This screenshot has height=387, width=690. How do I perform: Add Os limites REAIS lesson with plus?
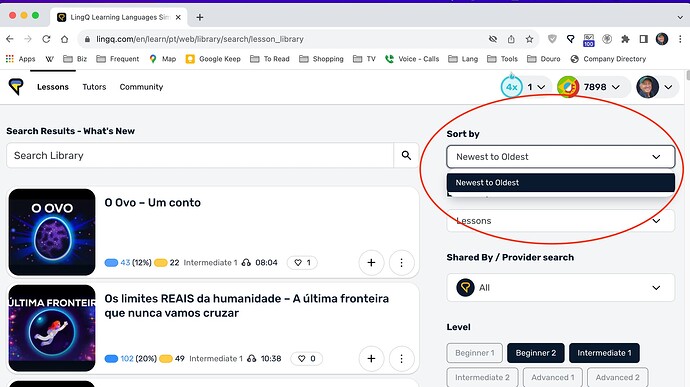(371, 359)
